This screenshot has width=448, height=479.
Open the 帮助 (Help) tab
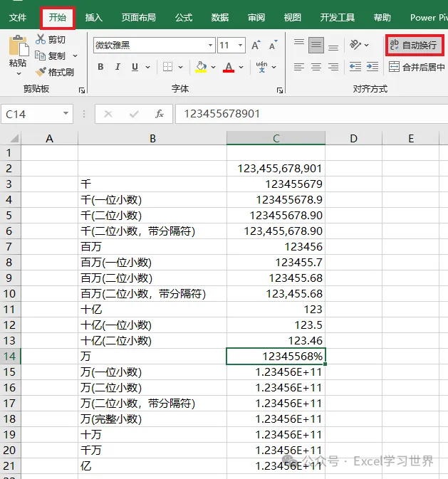tap(382, 17)
